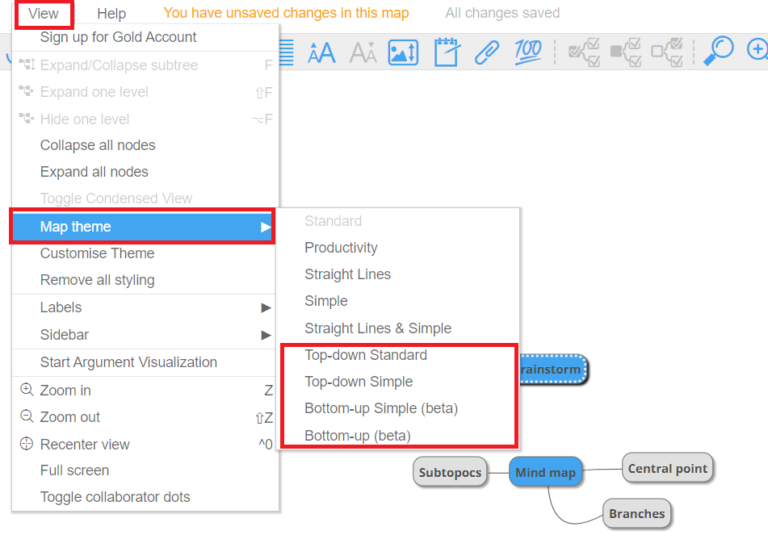
Task: Toggle collaborator dots option
Action: pyautogui.click(x=115, y=497)
